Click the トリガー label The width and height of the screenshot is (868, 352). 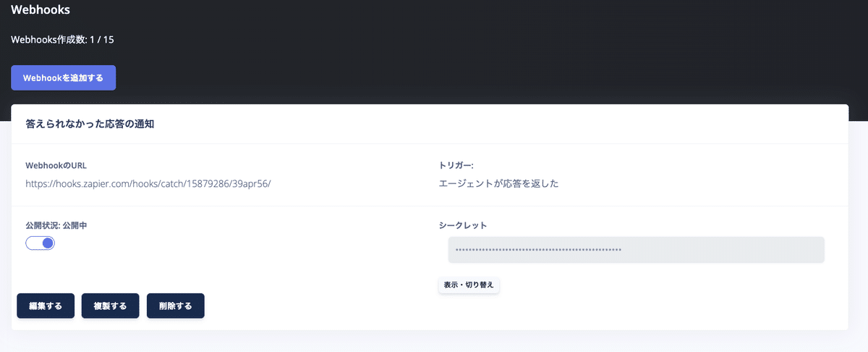pyautogui.click(x=456, y=165)
